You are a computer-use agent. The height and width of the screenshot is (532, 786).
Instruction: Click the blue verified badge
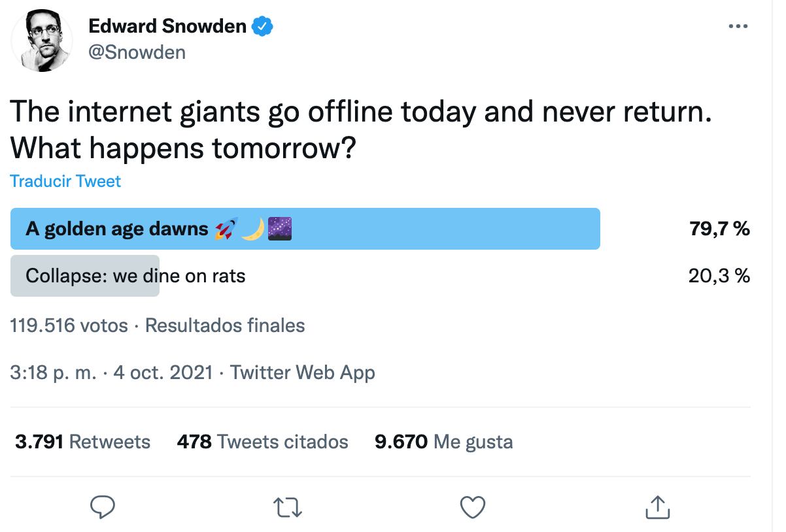(x=263, y=27)
